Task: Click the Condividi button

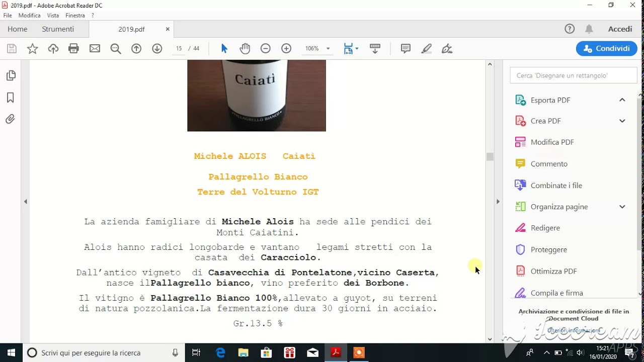Action: tap(606, 48)
